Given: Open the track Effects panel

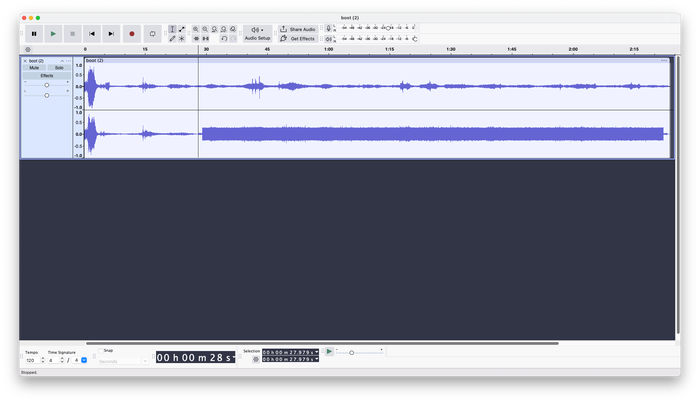Looking at the screenshot, I should 47,75.
